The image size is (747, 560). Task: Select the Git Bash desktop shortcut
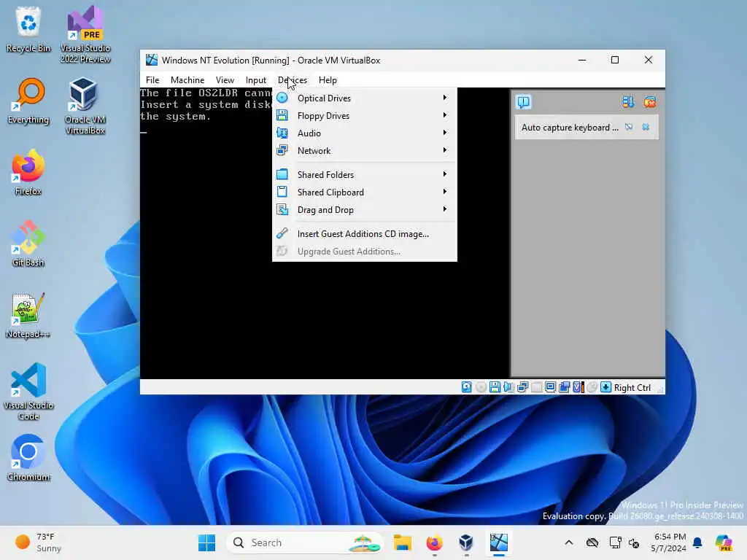click(28, 244)
